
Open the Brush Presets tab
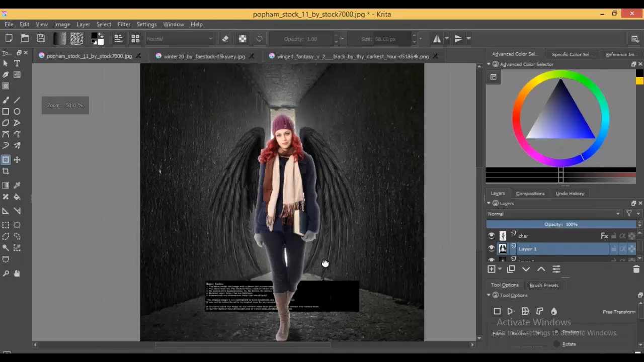544,285
